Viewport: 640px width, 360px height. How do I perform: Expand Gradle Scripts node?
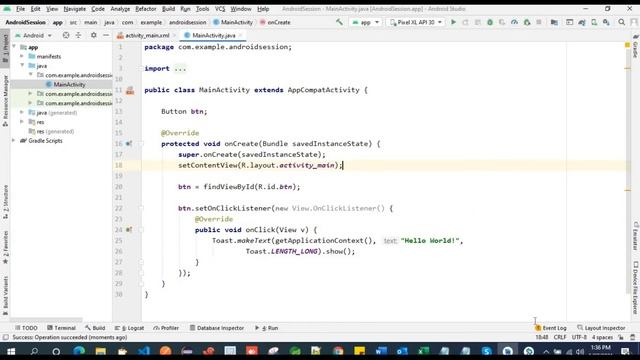coord(14,140)
